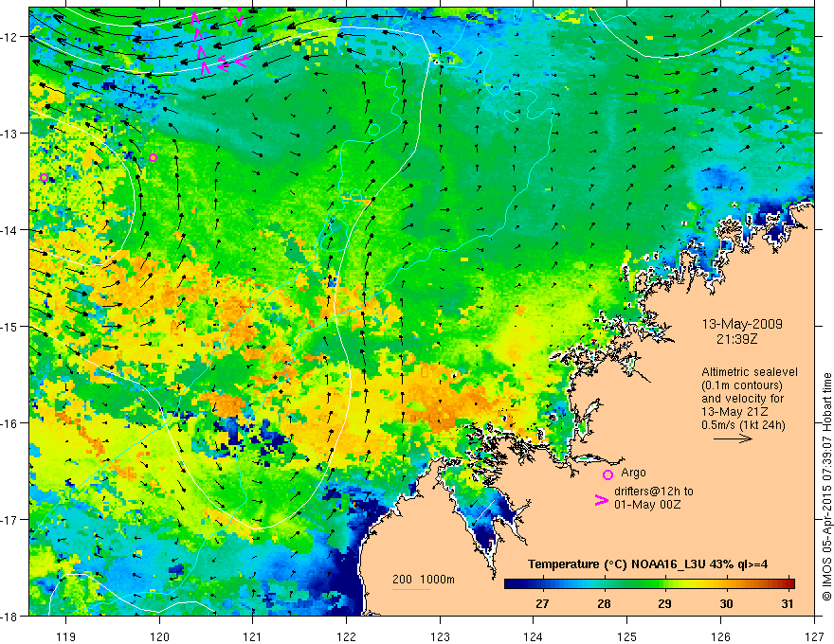
Task: Click the '(0.1m contours)' text
Action: [x=742, y=385]
